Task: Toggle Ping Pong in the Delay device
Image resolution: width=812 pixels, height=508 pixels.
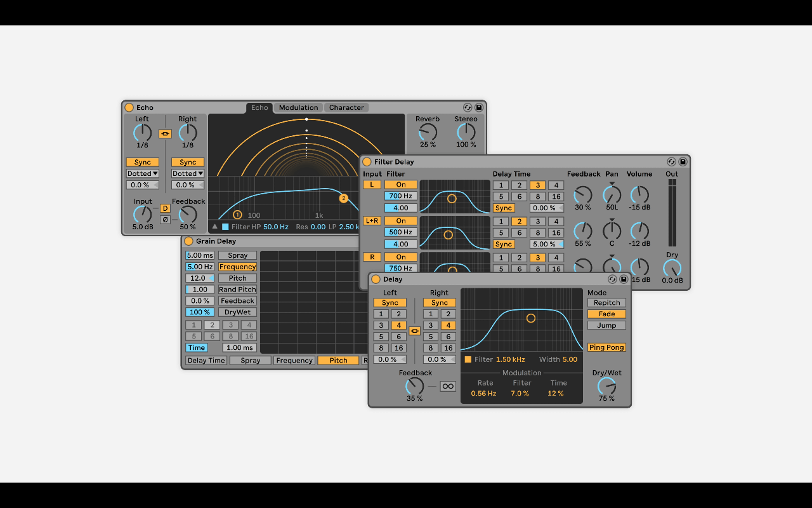Action: 606,347
